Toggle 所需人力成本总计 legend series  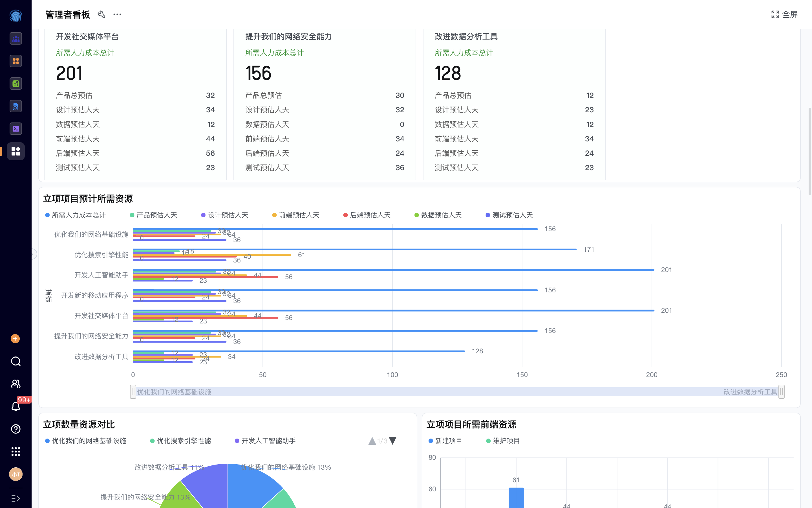coord(76,215)
